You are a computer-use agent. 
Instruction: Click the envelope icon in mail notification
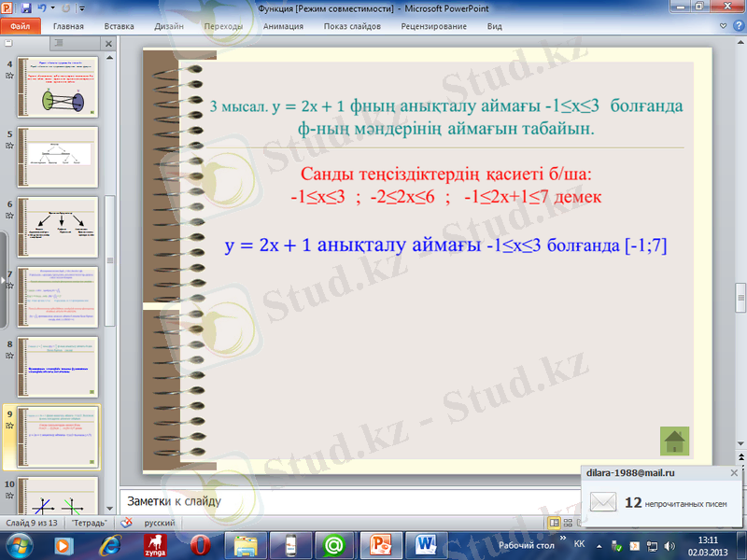click(604, 502)
